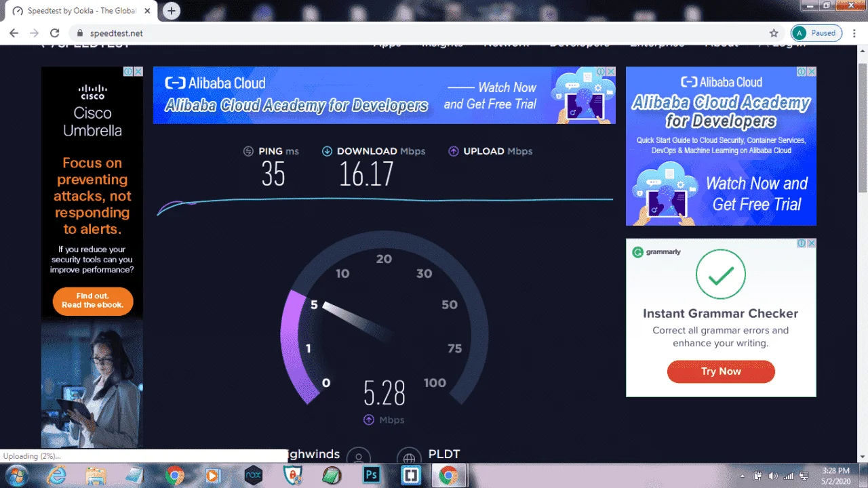Click the 5.28 upload speed readout
Screen dimensions: 868x488
click(384, 393)
